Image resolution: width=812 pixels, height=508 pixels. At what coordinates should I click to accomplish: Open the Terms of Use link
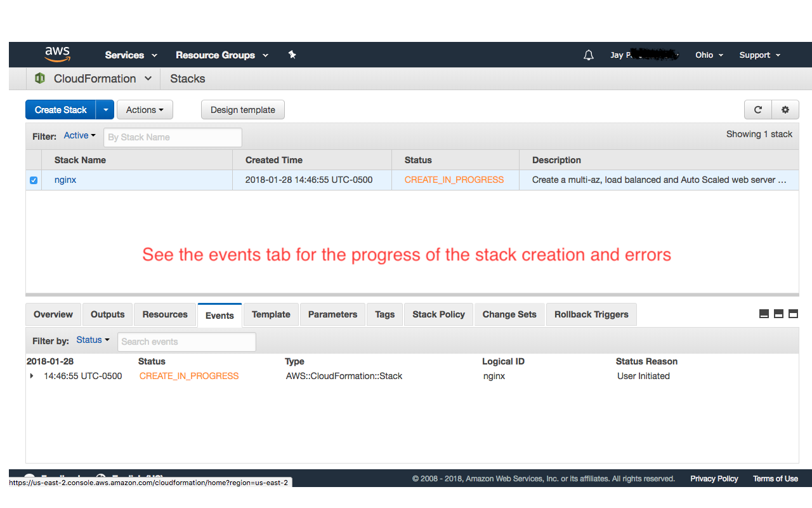pyautogui.click(x=775, y=479)
